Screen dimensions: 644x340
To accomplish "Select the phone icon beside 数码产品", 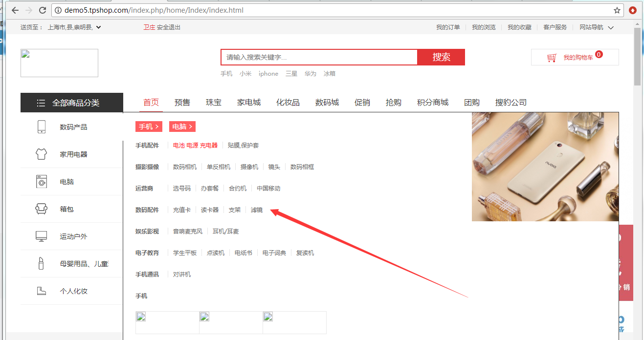I will (x=41, y=127).
